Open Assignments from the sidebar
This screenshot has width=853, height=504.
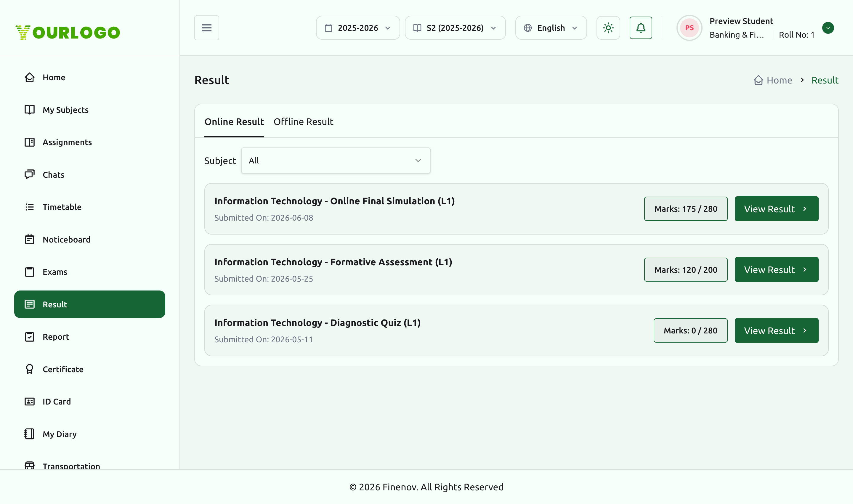(x=90, y=142)
